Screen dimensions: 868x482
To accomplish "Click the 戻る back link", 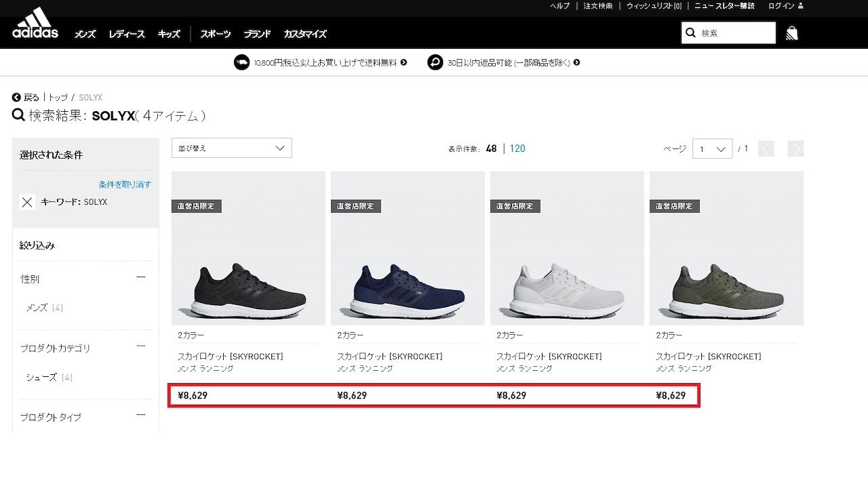I will coord(32,98).
